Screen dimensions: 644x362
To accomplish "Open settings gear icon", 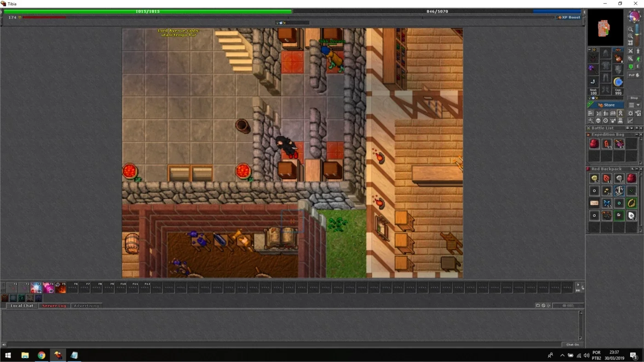I will point(631,113).
